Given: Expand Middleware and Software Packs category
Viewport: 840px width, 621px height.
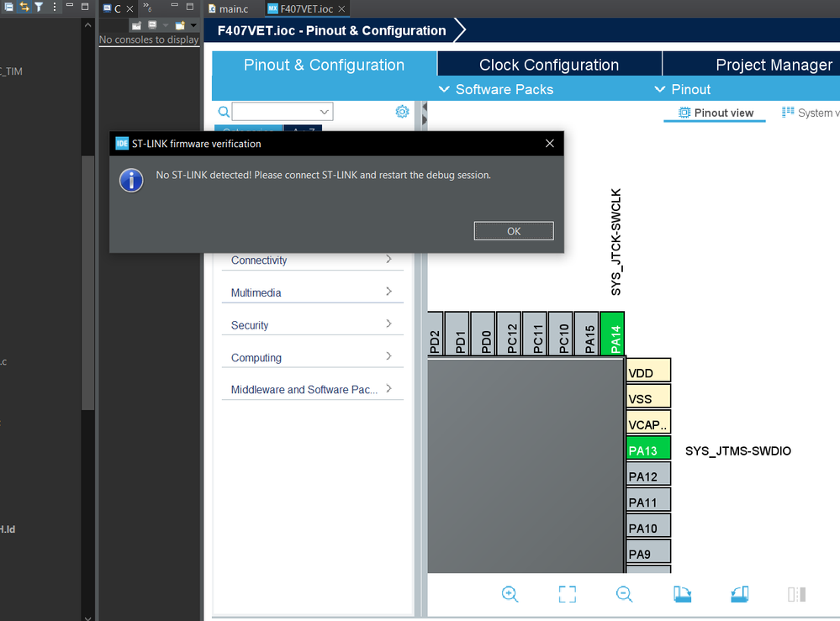Looking at the screenshot, I should coord(312,389).
